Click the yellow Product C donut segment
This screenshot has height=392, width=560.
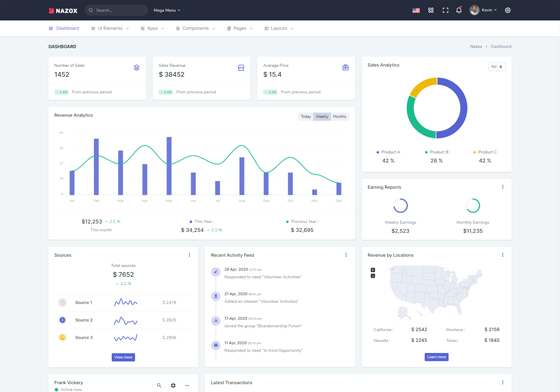click(422, 86)
